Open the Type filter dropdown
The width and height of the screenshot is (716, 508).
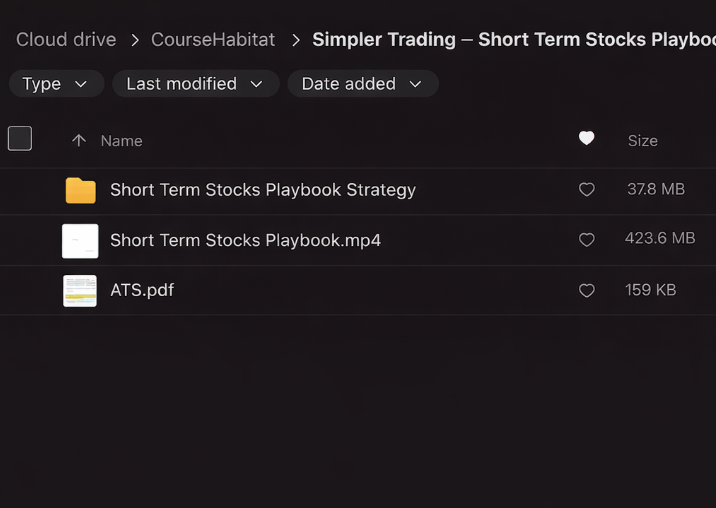[56, 84]
